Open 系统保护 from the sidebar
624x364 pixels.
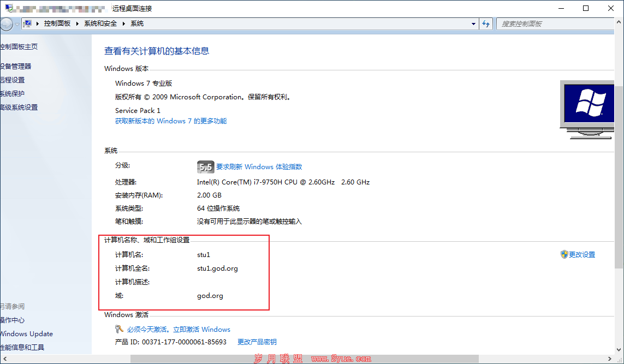13,93
